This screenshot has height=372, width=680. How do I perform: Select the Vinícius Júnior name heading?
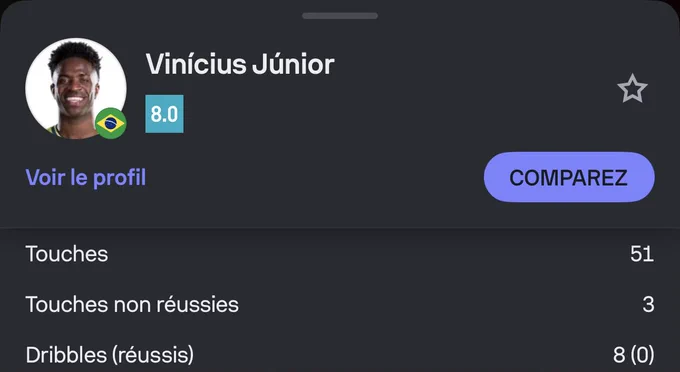coord(240,64)
